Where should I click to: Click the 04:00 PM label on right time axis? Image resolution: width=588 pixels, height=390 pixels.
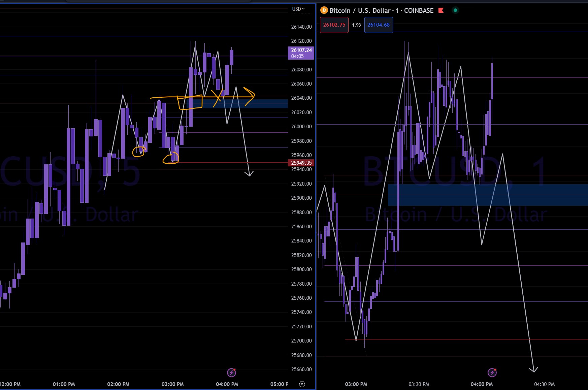[x=481, y=384]
